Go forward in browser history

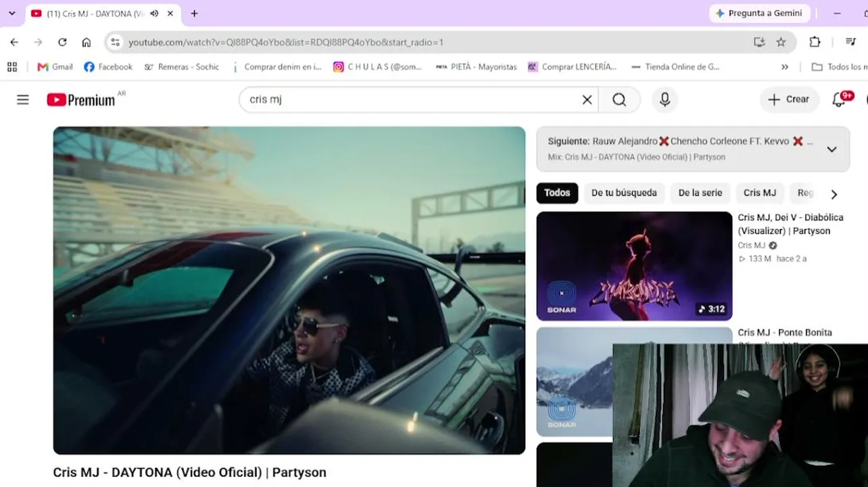pyautogui.click(x=39, y=42)
